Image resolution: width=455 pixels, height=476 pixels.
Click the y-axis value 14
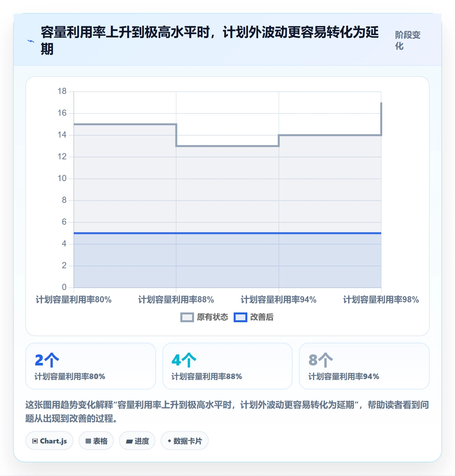tap(62, 135)
